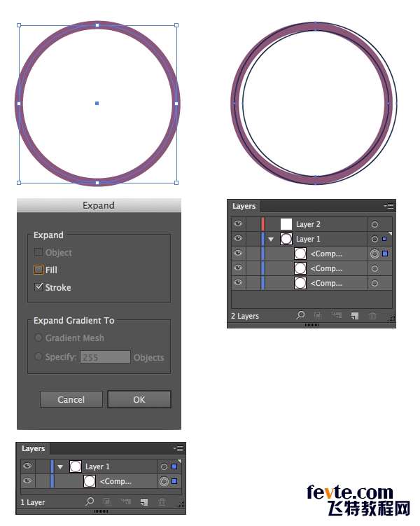Click Create New Layer icon in the 2 Layers panel
This screenshot has height=526, width=420.
tap(355, 316)
